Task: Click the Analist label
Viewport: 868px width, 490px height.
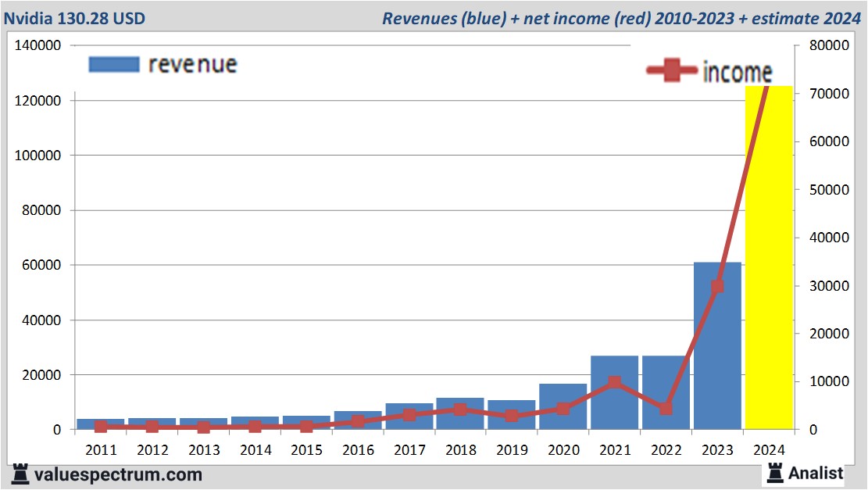Action: click(816, 473)
